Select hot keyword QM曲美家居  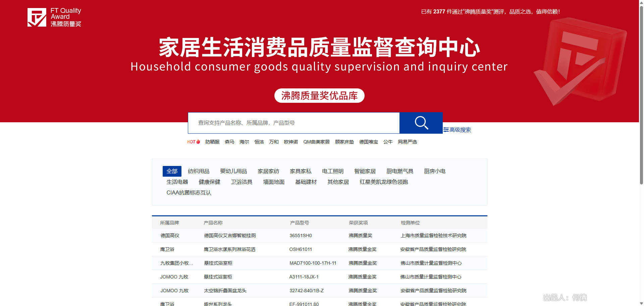click(x=316, y=142)
